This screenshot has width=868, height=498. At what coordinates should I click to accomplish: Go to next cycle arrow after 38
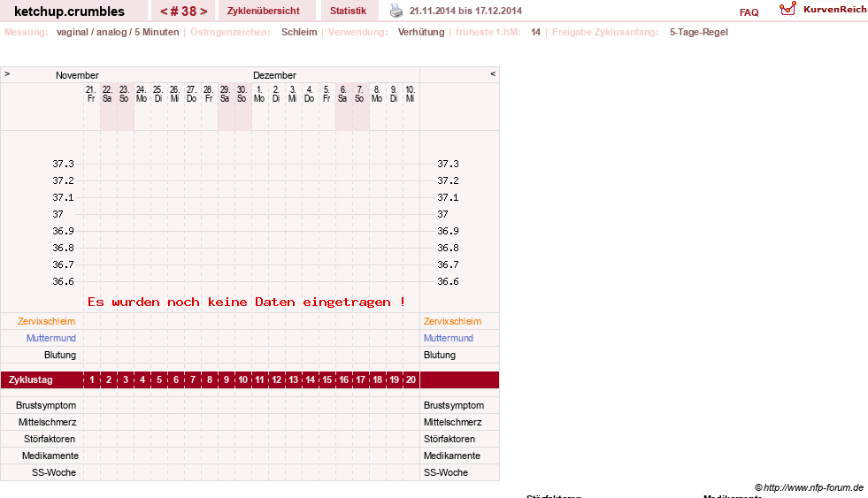204,11
